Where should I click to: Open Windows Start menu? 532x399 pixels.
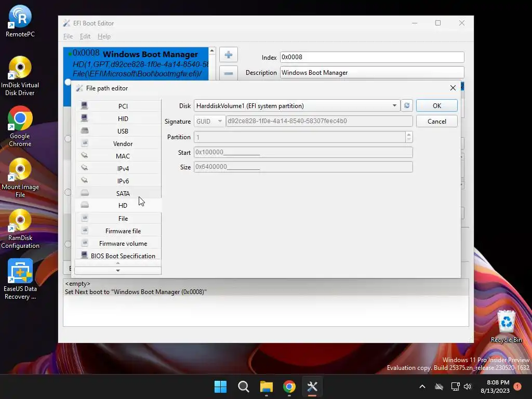pos(220,387)
